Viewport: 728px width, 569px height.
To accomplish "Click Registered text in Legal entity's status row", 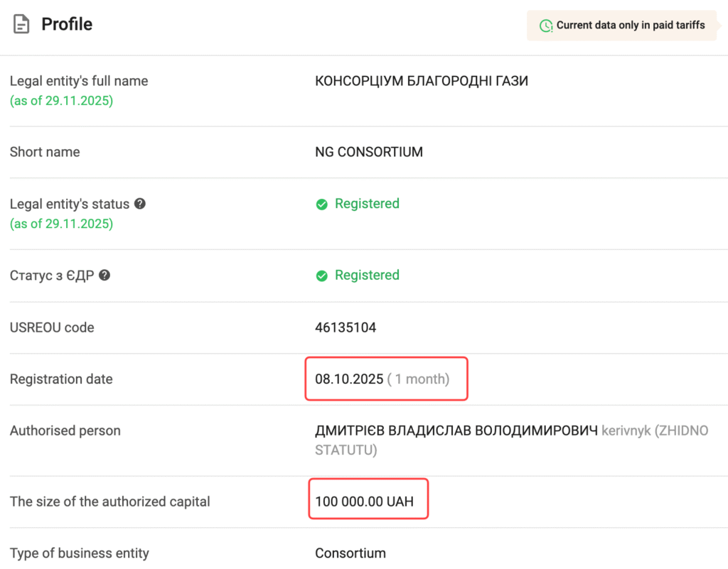I will 367,204.
